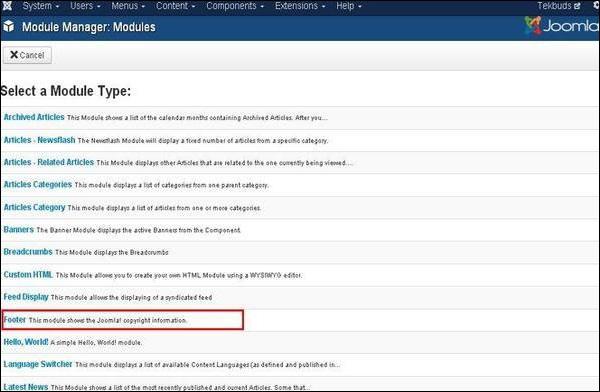Open the Tekbuds site link
Image resolution: width=600 pixels, height=392 pixels.
(x=559, y=6)
